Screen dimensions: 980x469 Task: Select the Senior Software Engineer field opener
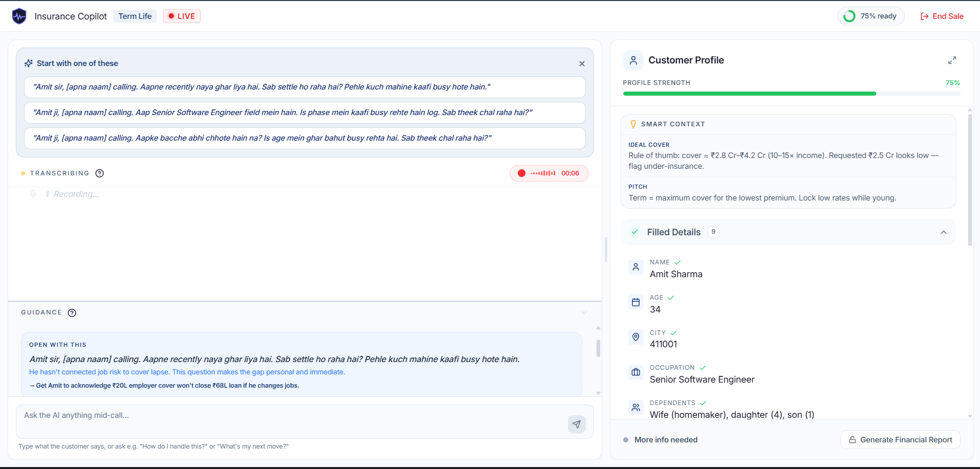click(305, 113)
